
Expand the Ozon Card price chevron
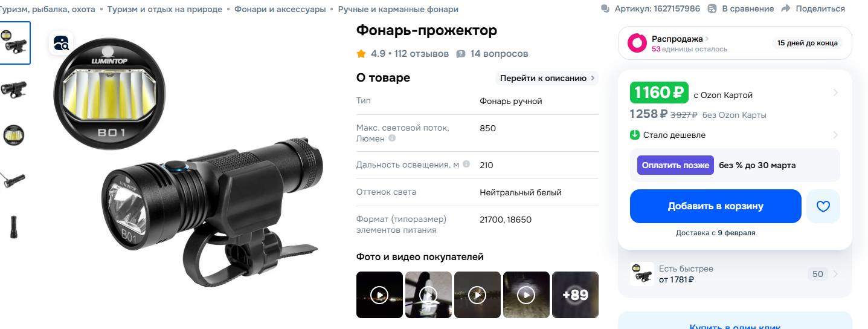pos(835,93)
